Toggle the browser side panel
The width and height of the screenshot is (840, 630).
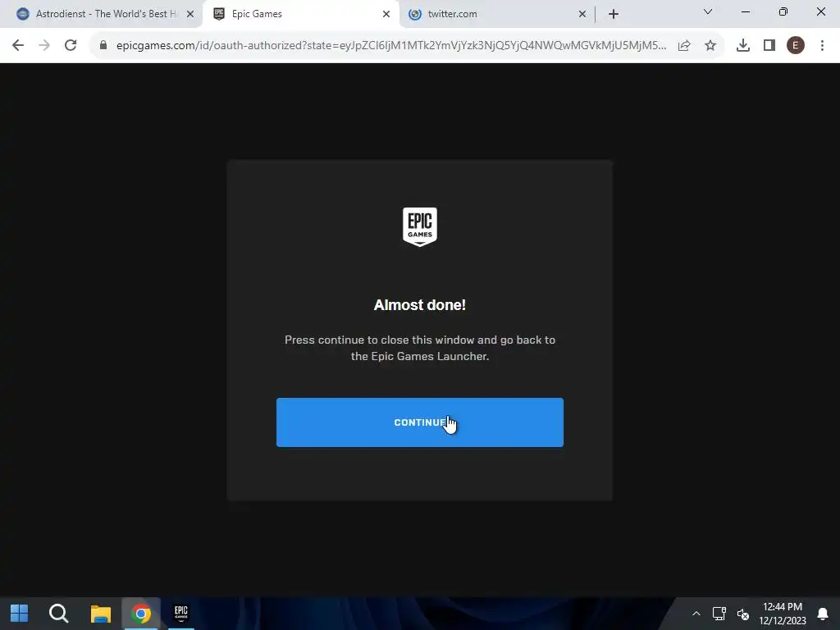point(769,46)
